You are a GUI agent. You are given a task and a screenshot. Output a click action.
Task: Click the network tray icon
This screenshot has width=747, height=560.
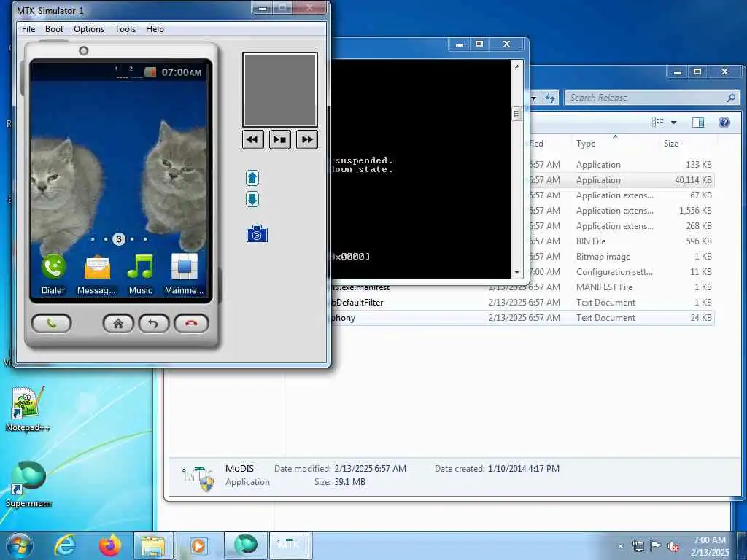coord(638,546)
